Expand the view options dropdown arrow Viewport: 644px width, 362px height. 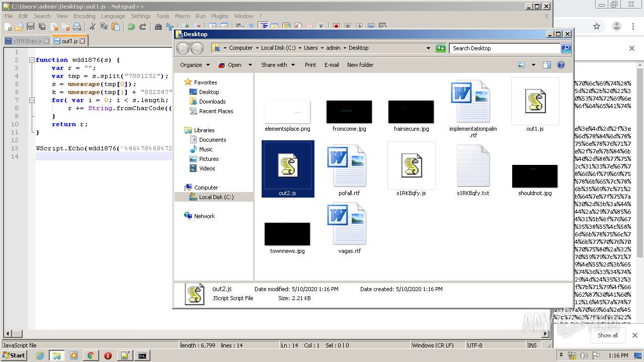533,65
